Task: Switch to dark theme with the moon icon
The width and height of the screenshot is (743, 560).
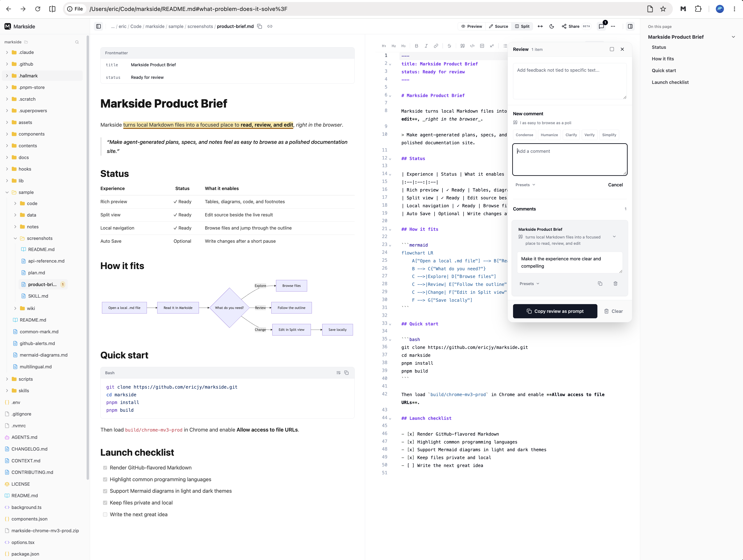Action: tap(552, 27)
